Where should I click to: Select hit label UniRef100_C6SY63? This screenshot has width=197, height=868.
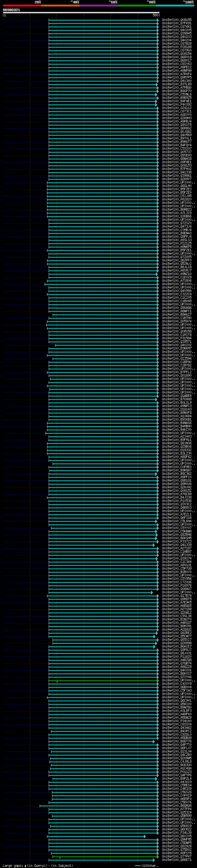coord(176,64)
